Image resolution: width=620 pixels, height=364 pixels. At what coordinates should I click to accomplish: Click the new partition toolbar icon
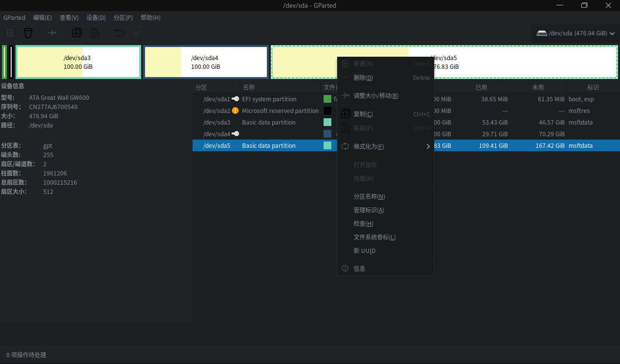tap(10, 33)
